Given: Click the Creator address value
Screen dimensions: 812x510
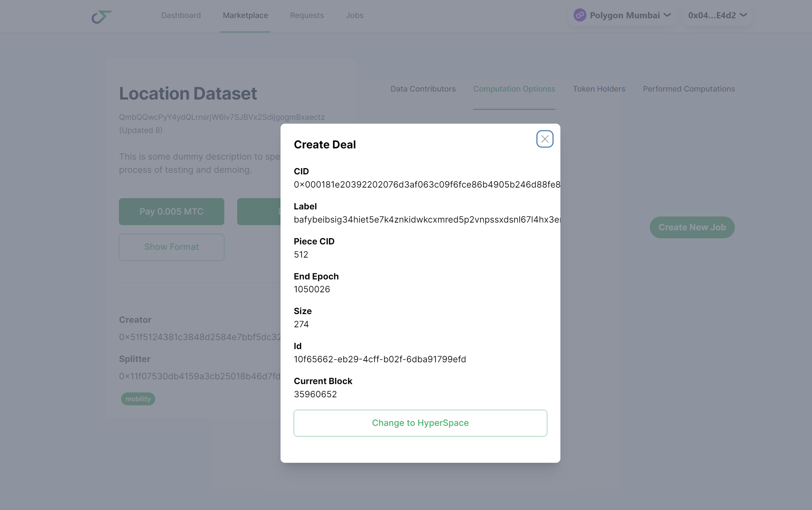Looking at the screenshot, I should (x=200, y=337).
